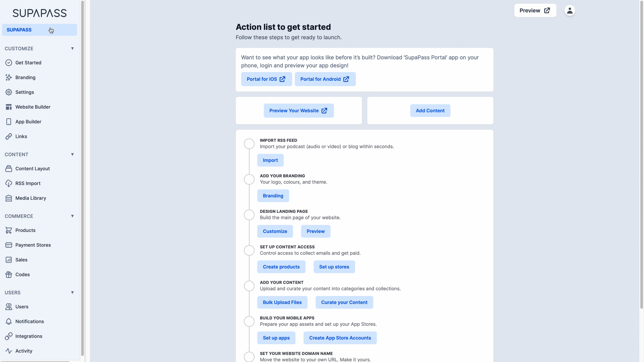
Task: Mark the Set Up Content Access step circle
Action: click(x=249, y=250)
